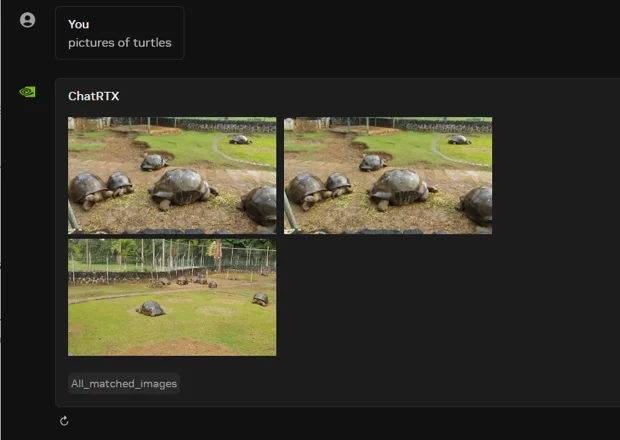The height and width of the screenshot is (440, 620).
Task: Click empty space right of All_matched_images
Action: coord(400,383)
